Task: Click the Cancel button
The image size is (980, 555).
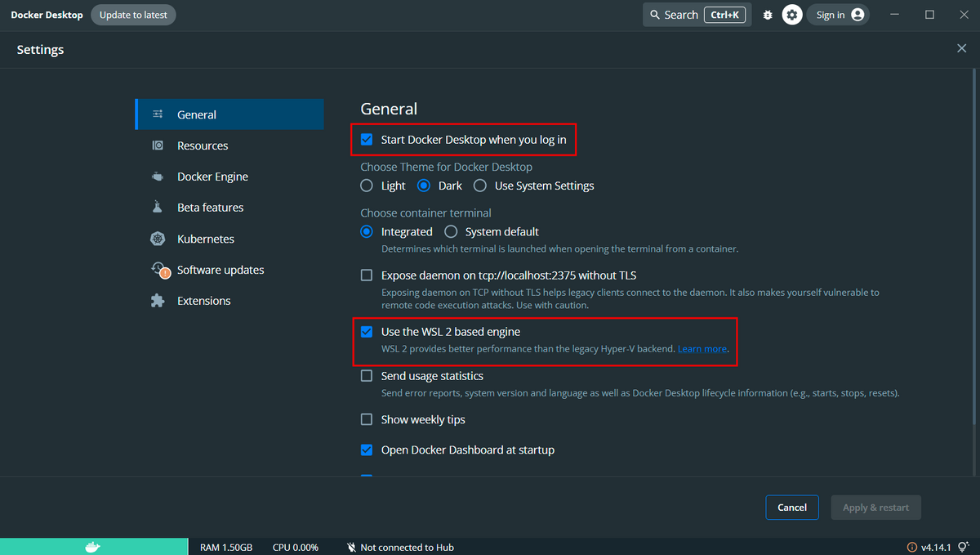Action: tap(791, 508)
